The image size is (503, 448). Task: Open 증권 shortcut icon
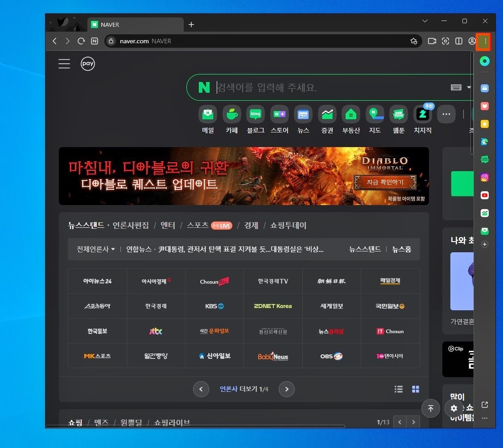point(327,114)
